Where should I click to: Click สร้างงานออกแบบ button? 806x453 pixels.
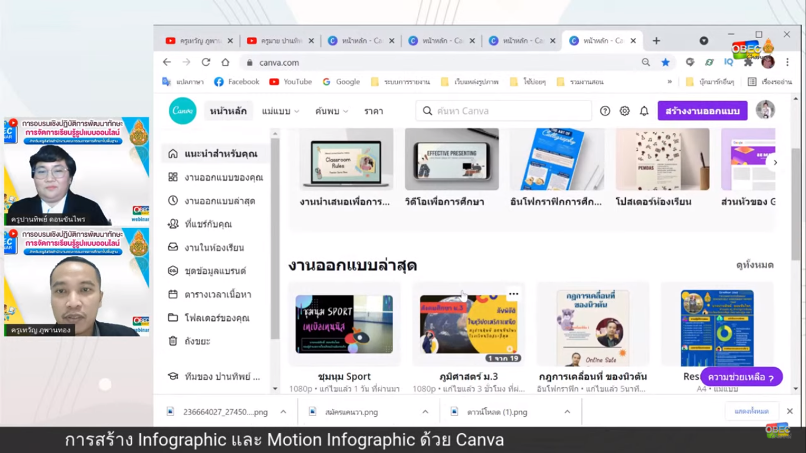click(x=702, y=111)
